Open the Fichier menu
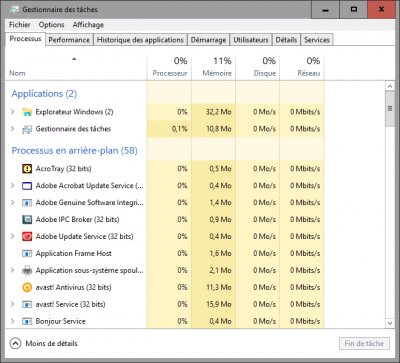This screenshot has width=400, height=363. (x=20, y=25)
